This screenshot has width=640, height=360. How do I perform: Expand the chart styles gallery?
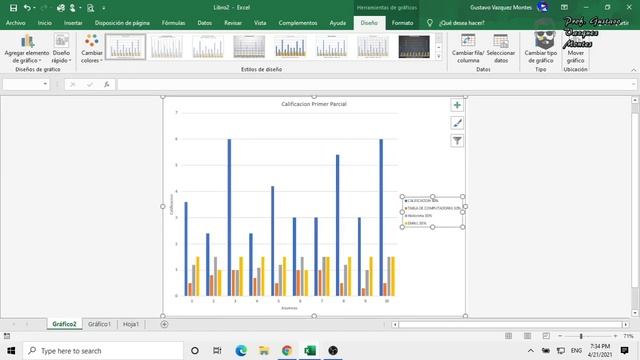coord(439,57)
